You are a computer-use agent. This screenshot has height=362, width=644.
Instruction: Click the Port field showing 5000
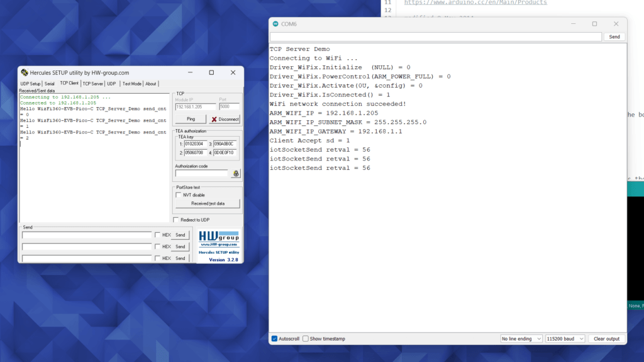point(229,106)
